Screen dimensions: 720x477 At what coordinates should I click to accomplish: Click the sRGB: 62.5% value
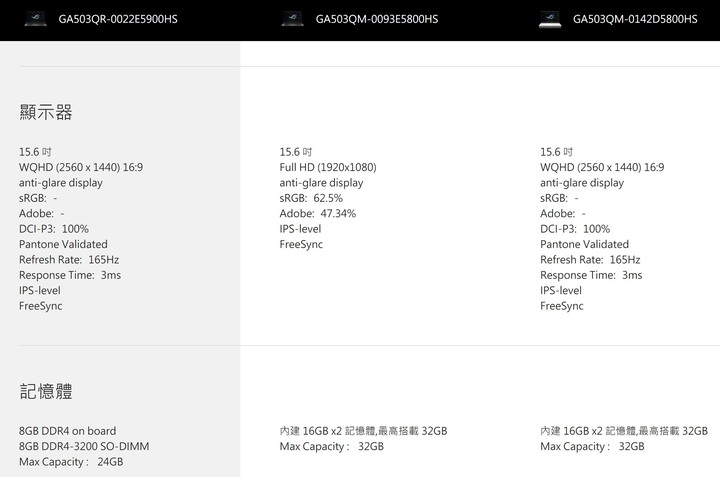[x=311, y=198]
